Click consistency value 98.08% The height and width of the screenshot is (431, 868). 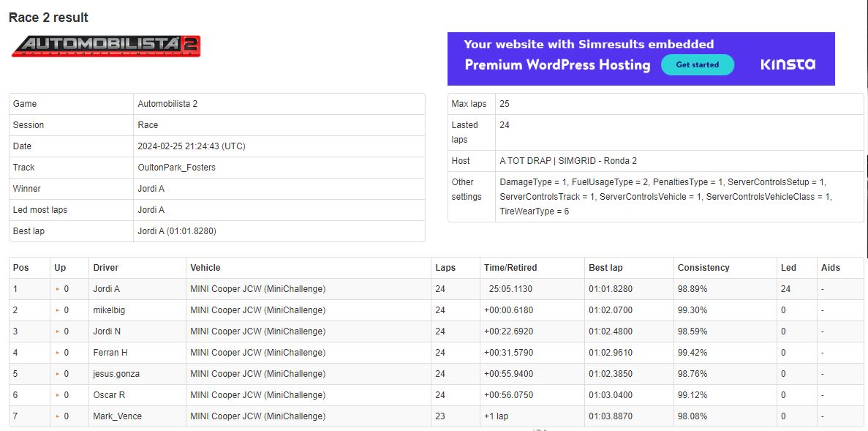tap(692, 416)
